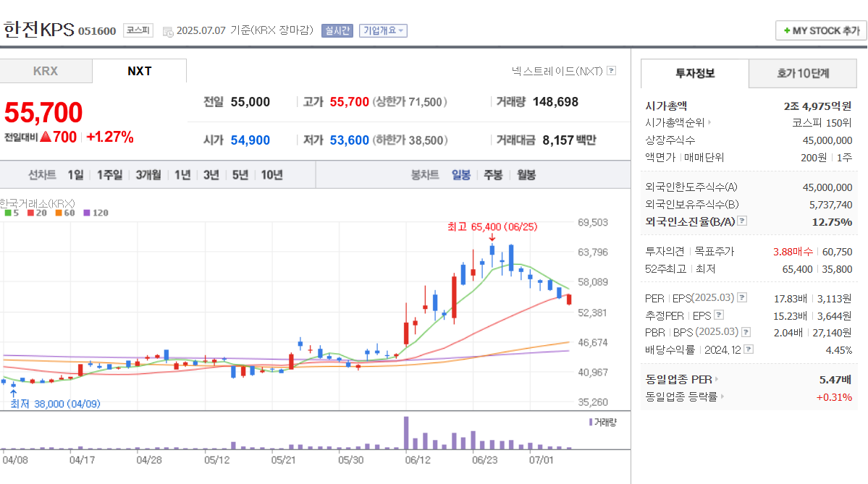Click the red 20-day moving average legend

[37, 213]
